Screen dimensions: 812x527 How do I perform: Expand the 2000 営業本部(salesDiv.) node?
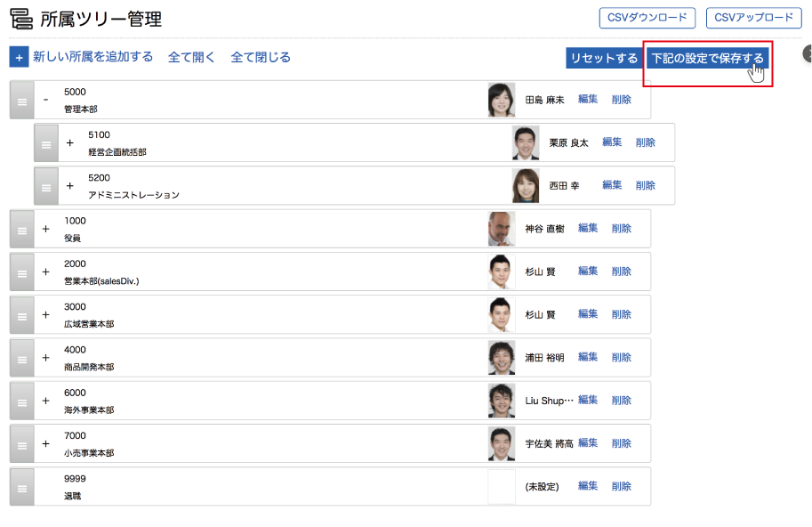[46, 272]
